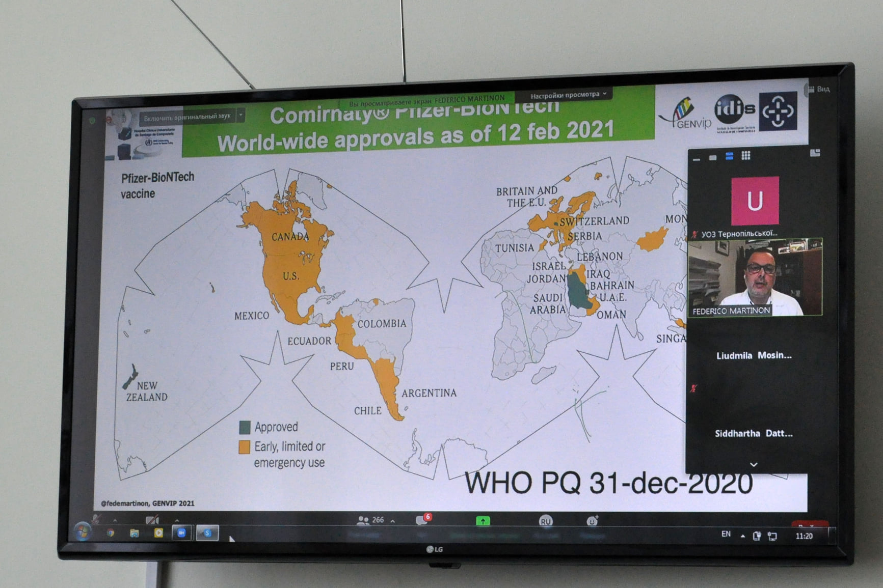The height and width of the screenshot is (588, 883).
Task: Click the 'COLOMBIA' label on map
Action: tap(382, 324)
